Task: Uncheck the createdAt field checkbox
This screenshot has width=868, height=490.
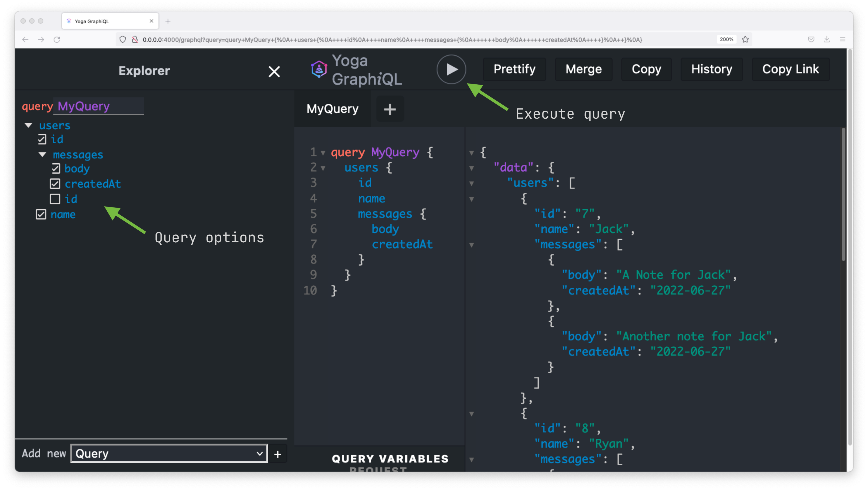Action: 55,184
